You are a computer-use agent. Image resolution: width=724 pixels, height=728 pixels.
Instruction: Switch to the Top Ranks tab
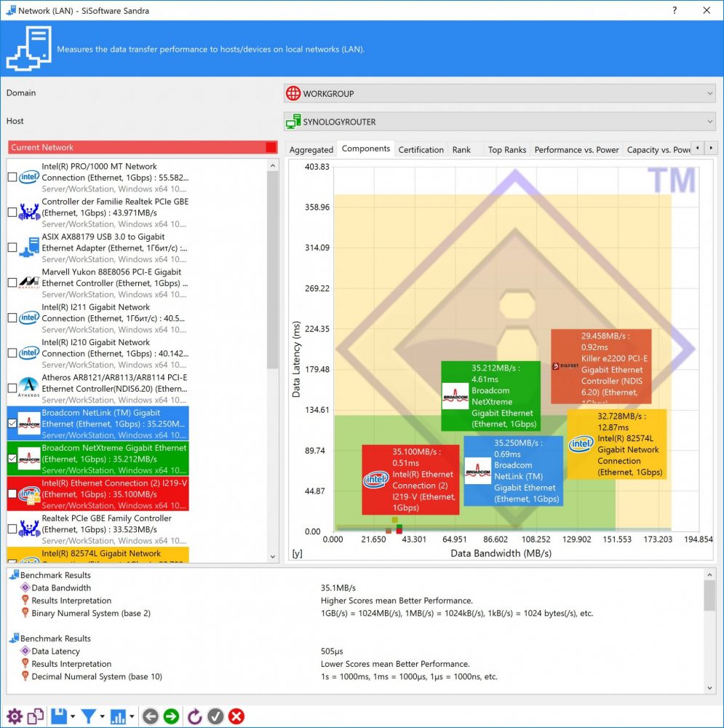[506, 149]
